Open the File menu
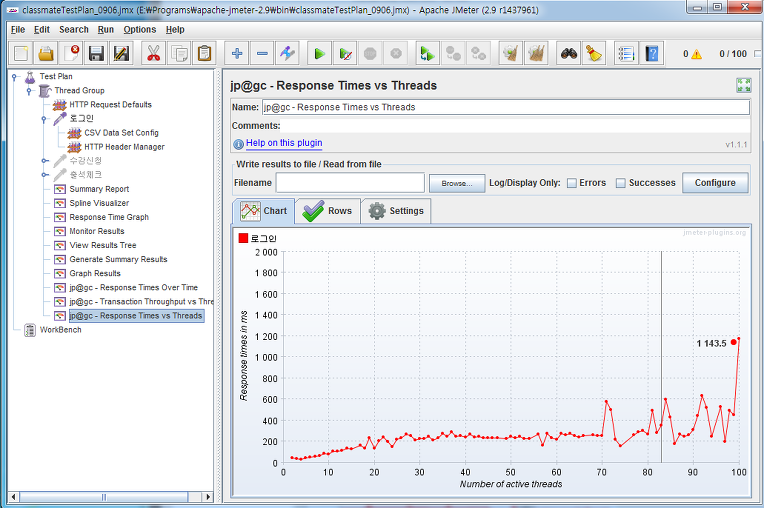764x508 pixels. [18, 30]
